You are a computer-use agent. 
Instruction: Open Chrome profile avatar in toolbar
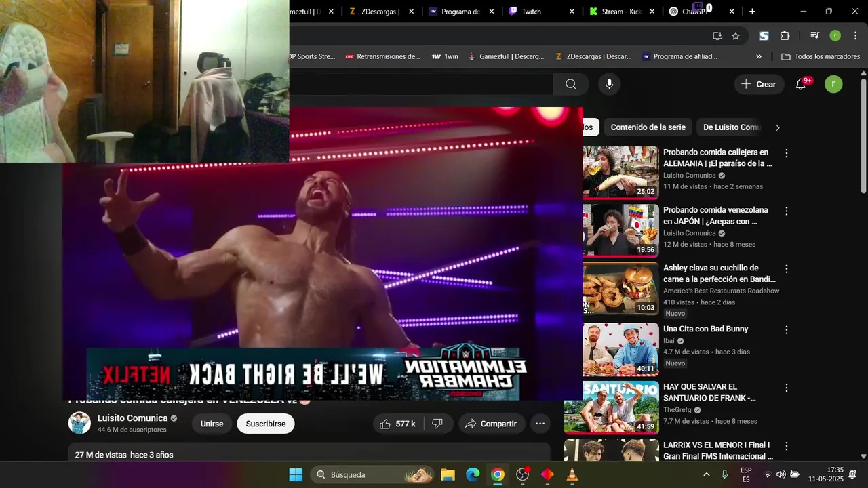(x=835, y=36)
